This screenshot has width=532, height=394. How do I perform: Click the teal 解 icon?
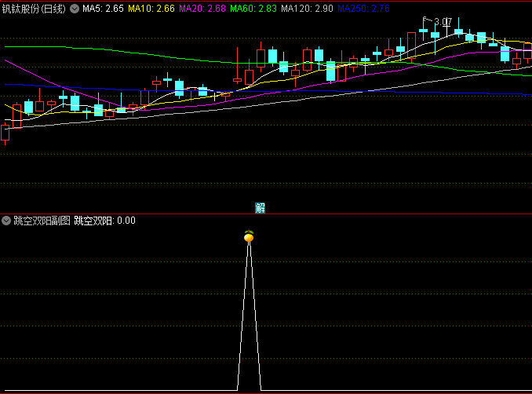pos(260,208)
